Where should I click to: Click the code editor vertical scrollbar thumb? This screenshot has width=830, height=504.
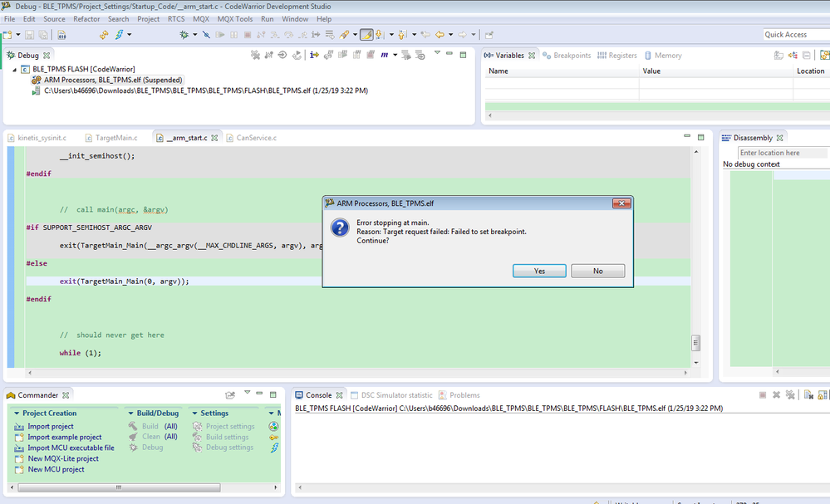click(696, 343)
